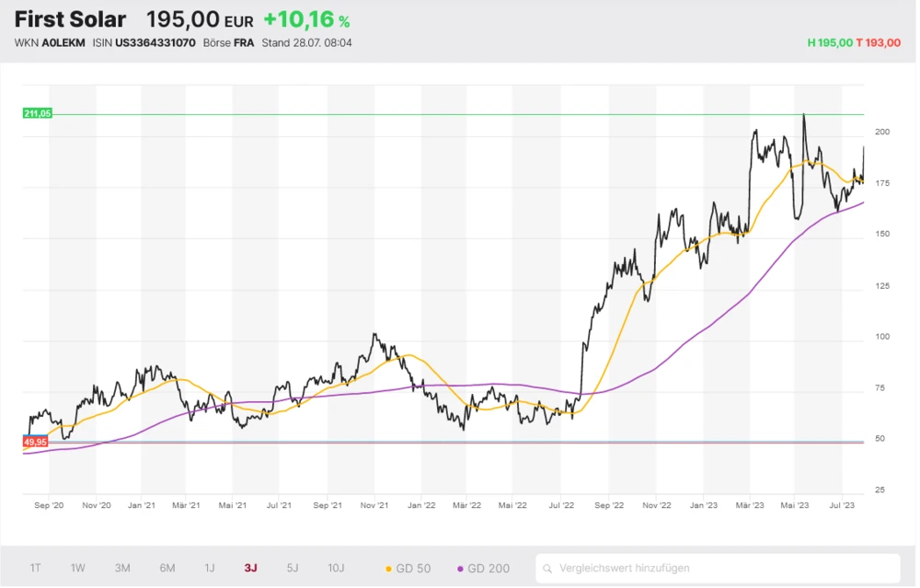Select the 6M chart period
This screenshot has height=588, width=920.
pos(167,569)
